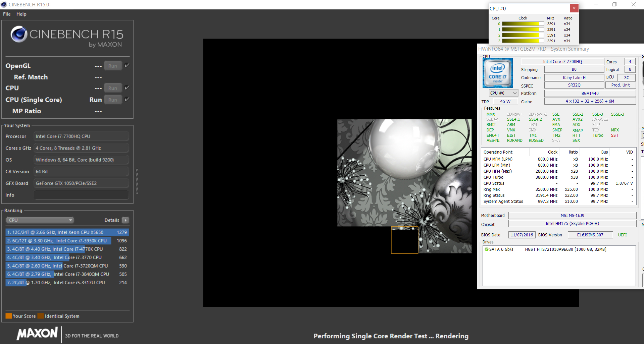644x344 pixels.
Task: Click the Processor field Intel Core i7-7700HQ
Action: tap(81, 136)
